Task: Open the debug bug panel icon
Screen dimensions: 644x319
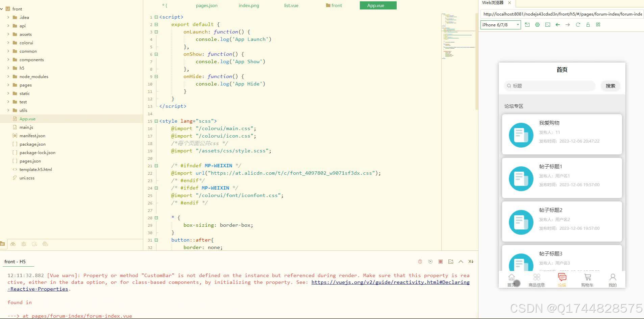Action: [24, 244]
